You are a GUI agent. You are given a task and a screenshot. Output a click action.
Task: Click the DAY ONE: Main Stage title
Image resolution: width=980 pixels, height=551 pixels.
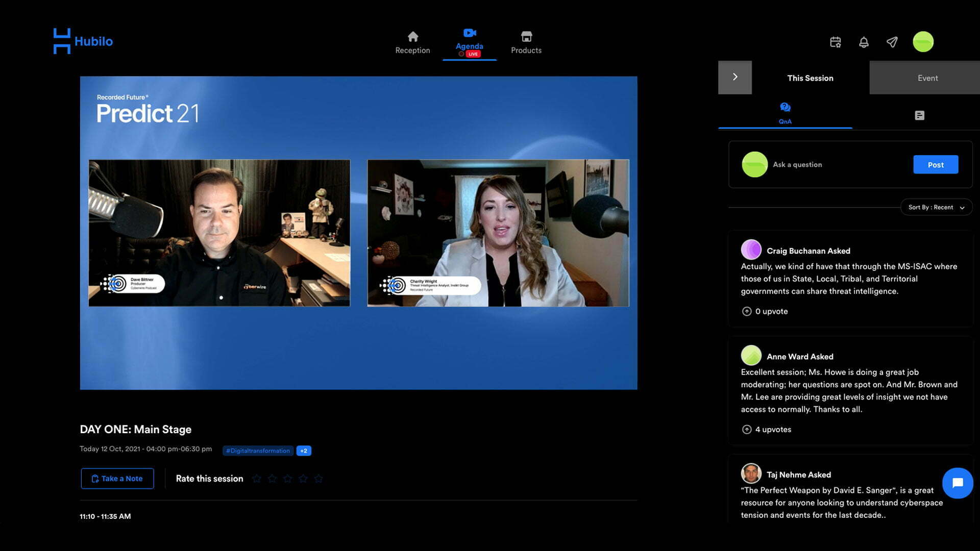pyautogui.click(x=135, y=429)
